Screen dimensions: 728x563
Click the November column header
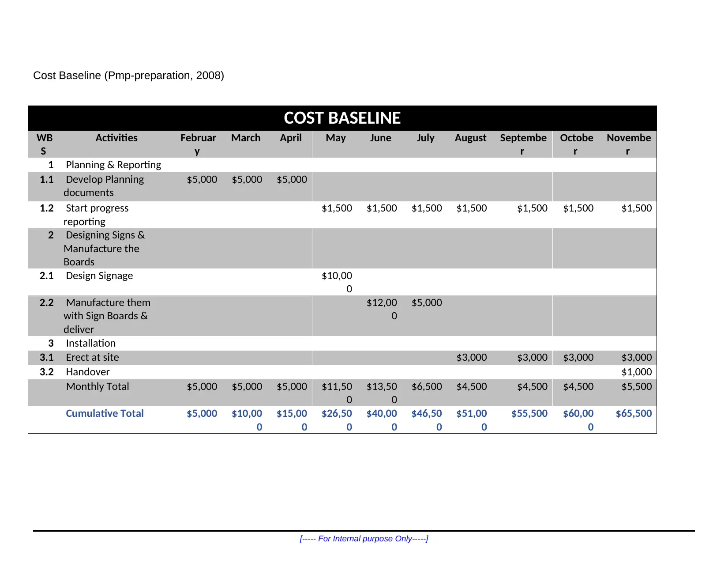[x=629, y=144]
